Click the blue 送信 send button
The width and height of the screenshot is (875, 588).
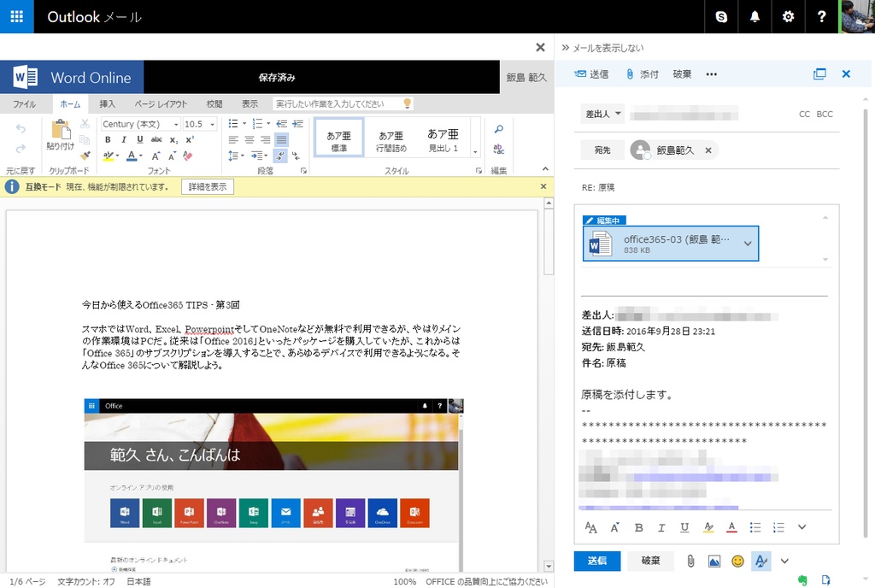pyautogui.click(x=597, y=561)
